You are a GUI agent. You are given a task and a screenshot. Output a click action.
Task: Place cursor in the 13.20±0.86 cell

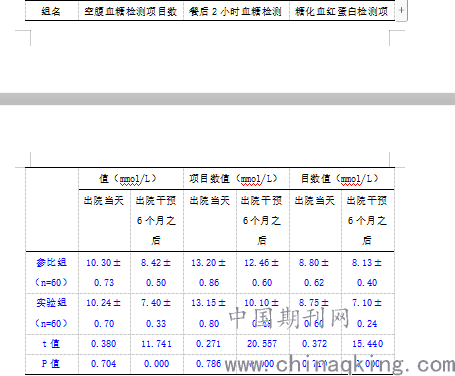tap(210, 272)
